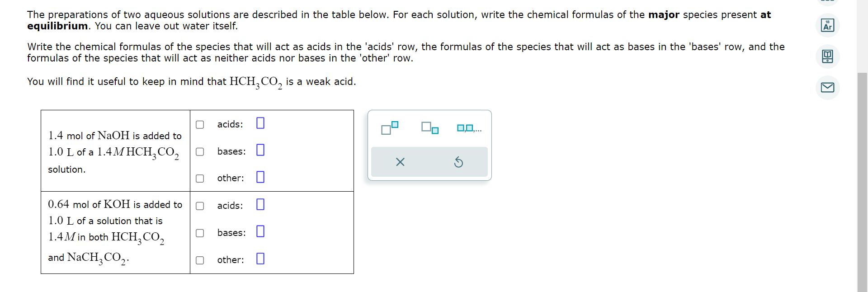Check the acids checkbox for the KOH solution

point(200,206)
